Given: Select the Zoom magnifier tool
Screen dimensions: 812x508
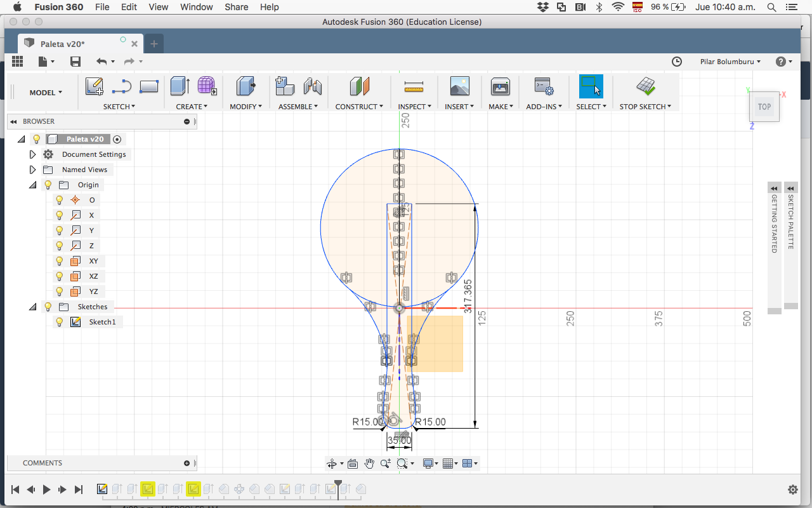Looking at the screenshot, I should [385, 464].
